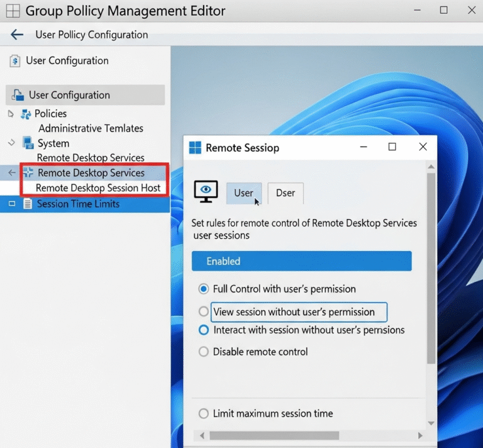Click the back arrow beside User Policy Configuration

(x=17, y=35)
